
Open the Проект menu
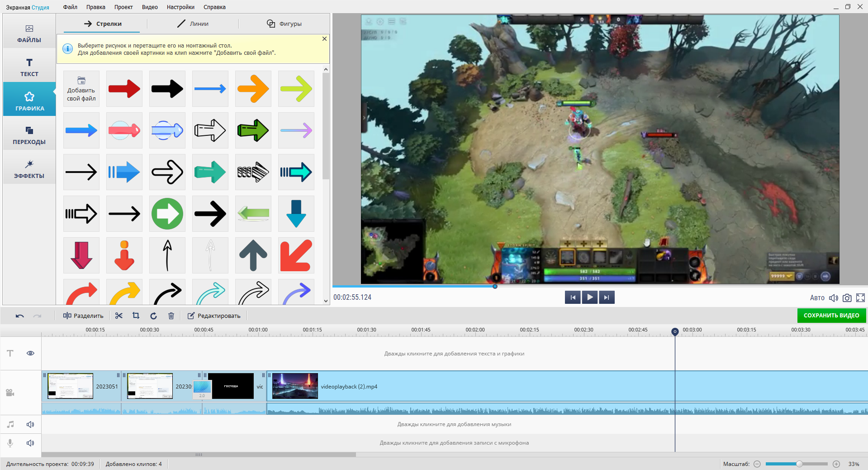point(123,7)
